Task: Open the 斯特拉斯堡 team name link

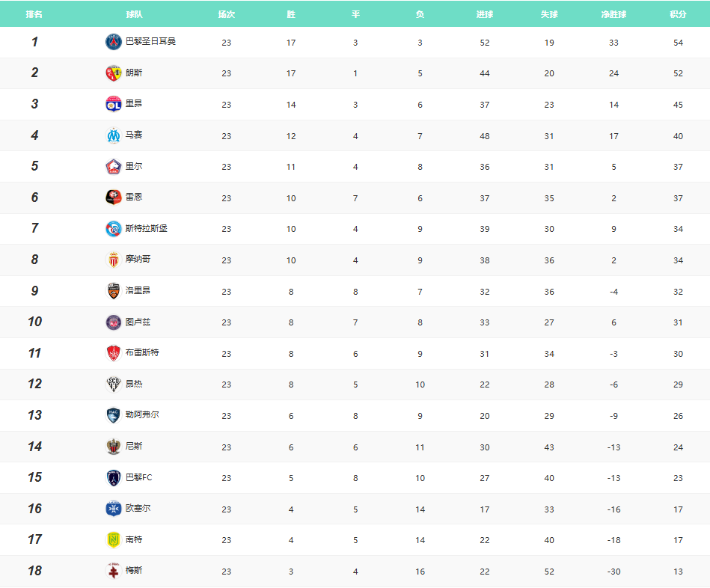Action: click(146, 228)
